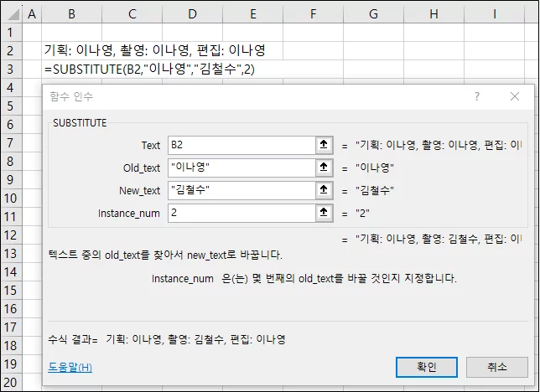Click the Old_text input field with "이나영"
540x392 pixels.
tap(241, 168)
